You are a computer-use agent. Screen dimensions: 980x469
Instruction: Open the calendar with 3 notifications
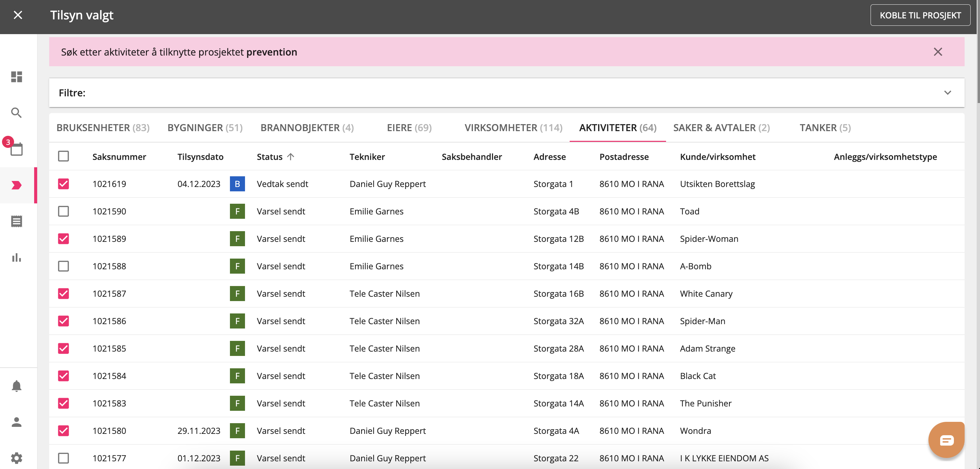(16, 149)
